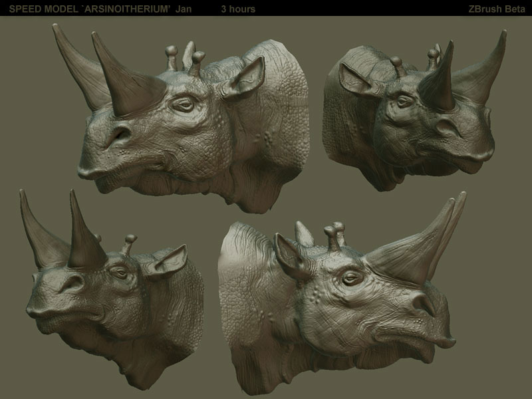532x399 pixels.
Task: Click the 'ZBrush Beta' label
Action: pyautogui.click(x=497, y=9)
